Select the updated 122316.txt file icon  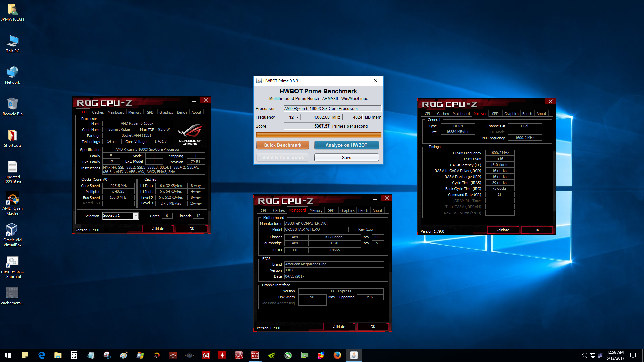coord(12,172)
